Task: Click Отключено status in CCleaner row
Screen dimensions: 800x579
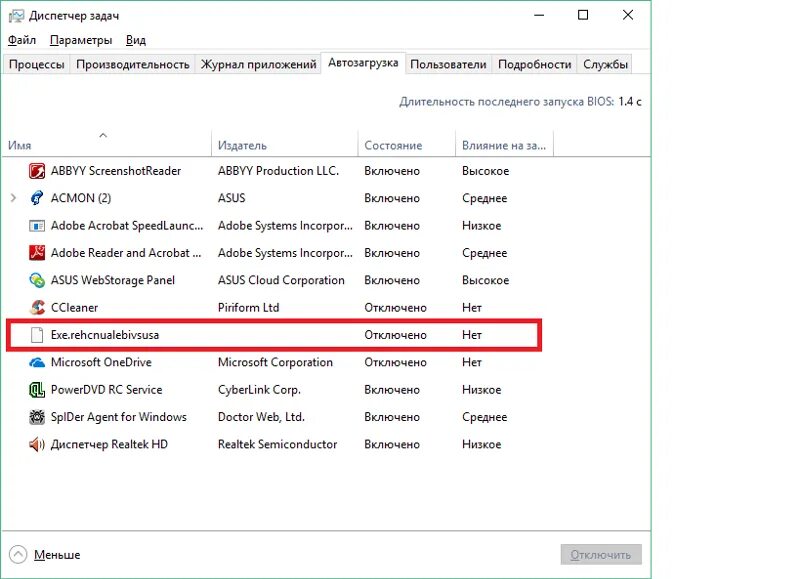Action: [395, 308]
